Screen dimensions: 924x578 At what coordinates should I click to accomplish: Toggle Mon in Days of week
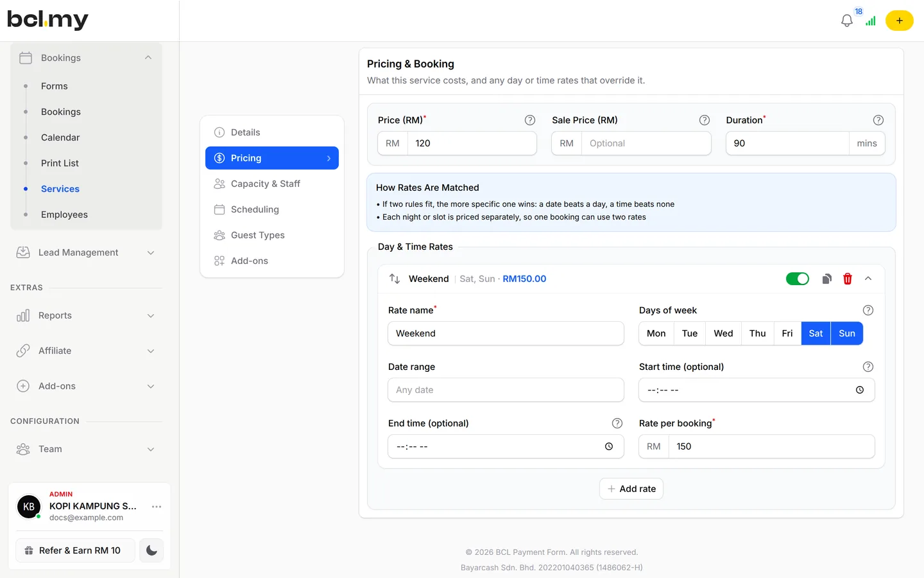(x=656, y=333)
